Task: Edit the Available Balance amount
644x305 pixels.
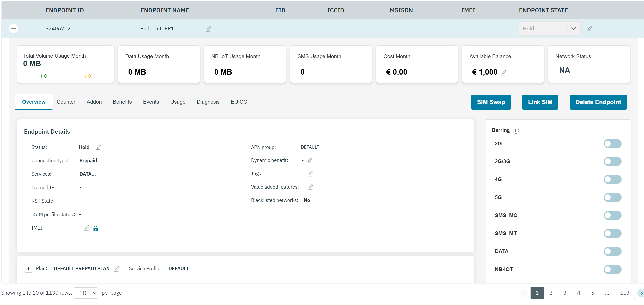Action: (504, 72)
